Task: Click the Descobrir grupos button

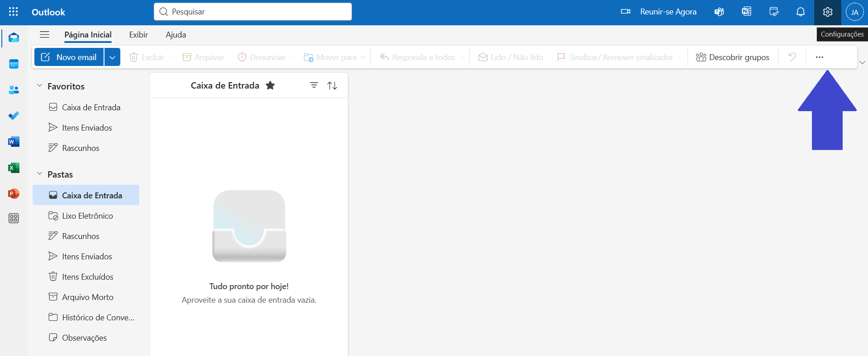Action: click(x=732, y=57)
